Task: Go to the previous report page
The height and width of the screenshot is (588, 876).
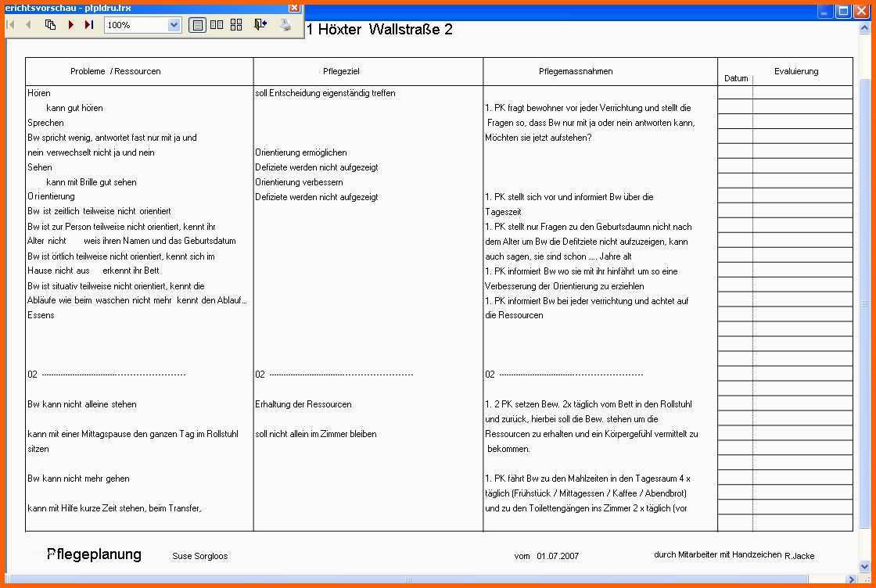Action: point(28,24)
